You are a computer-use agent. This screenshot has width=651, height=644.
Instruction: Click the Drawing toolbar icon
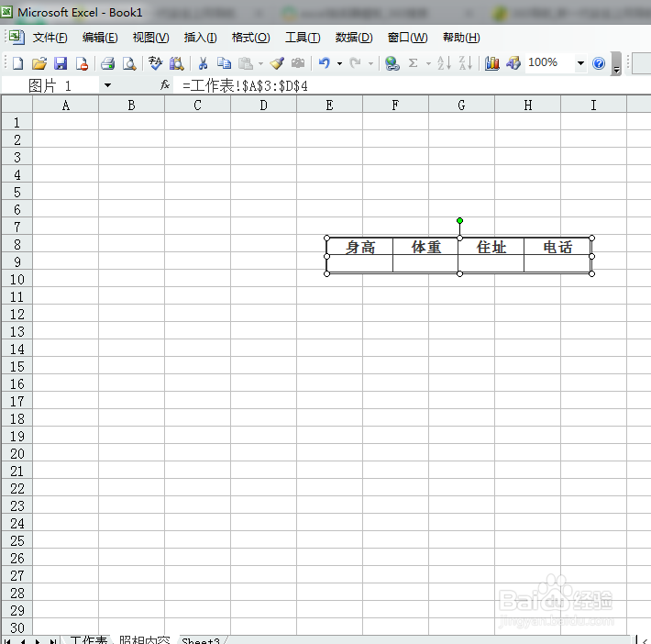point(513,63)
